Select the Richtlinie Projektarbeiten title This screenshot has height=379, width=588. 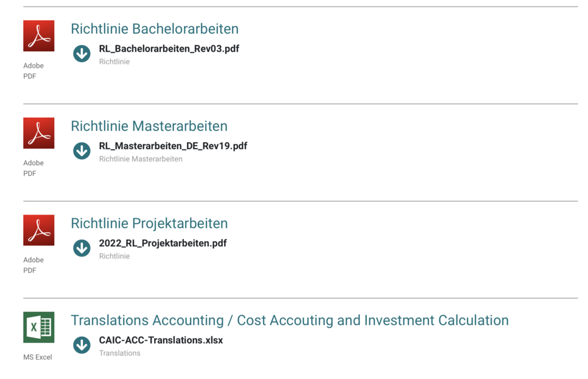pos(149,223)
